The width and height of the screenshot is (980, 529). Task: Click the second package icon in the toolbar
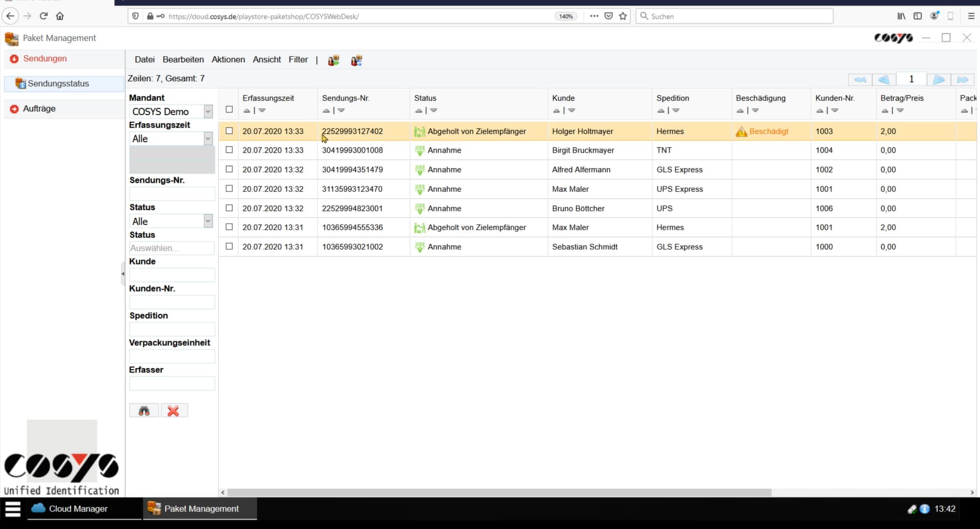click(356, 60)
